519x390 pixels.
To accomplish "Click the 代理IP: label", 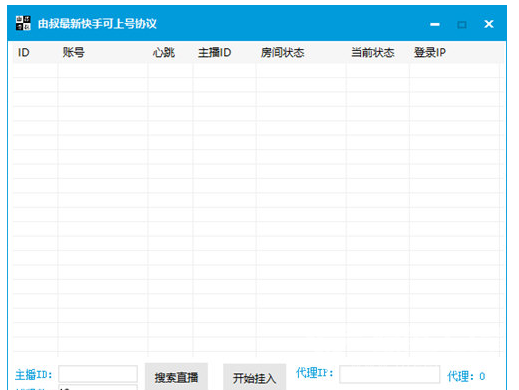I will (x=314, y=372).
